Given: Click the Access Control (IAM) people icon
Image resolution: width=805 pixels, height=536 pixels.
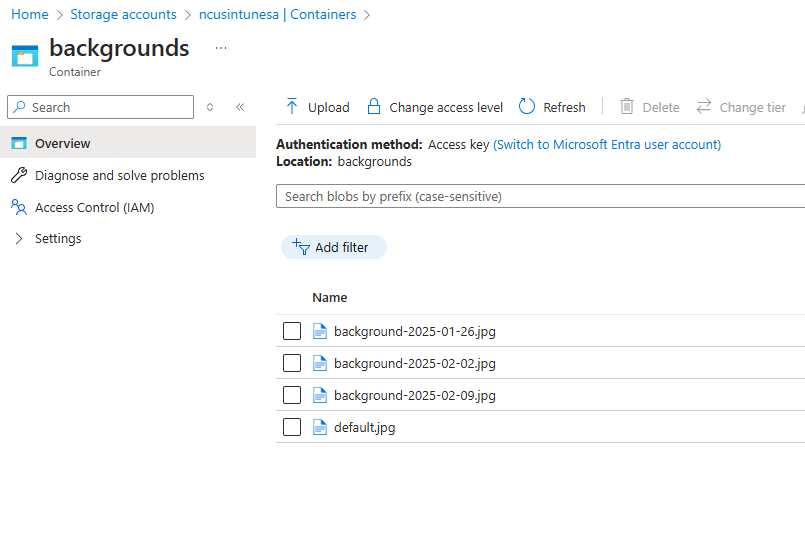Looking at the screenshot, I should pos(19,207).
